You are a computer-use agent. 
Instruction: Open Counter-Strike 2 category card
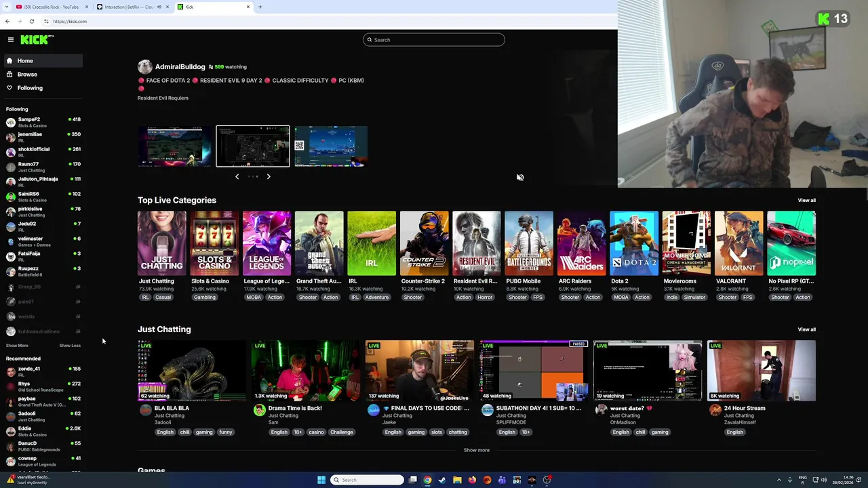tap(424, 243)
